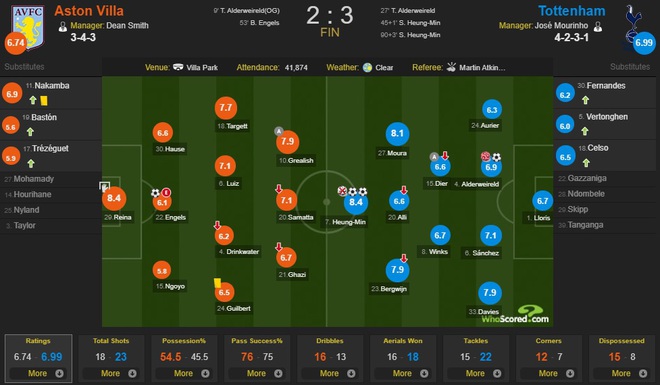
Task: Select the Ratings stats tab
Action: 38,358
